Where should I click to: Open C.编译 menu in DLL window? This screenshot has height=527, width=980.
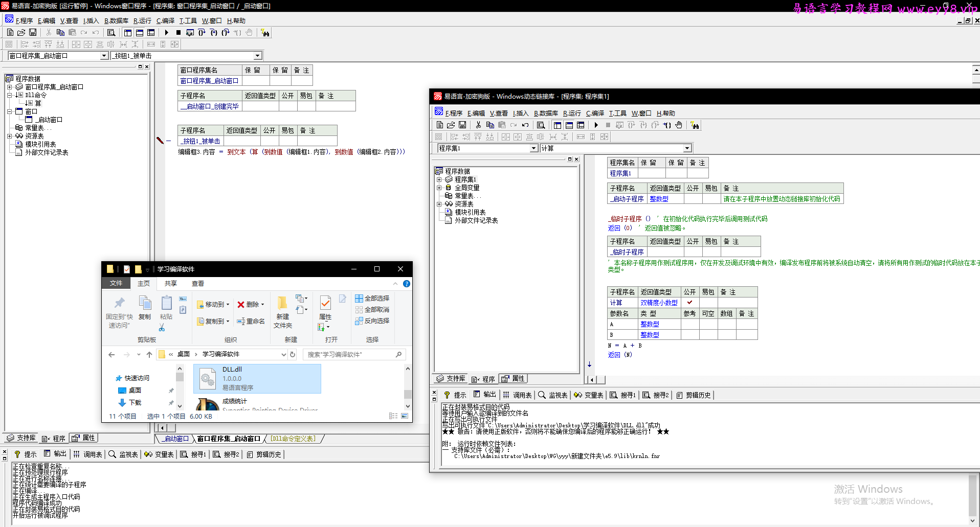point(595,113)
